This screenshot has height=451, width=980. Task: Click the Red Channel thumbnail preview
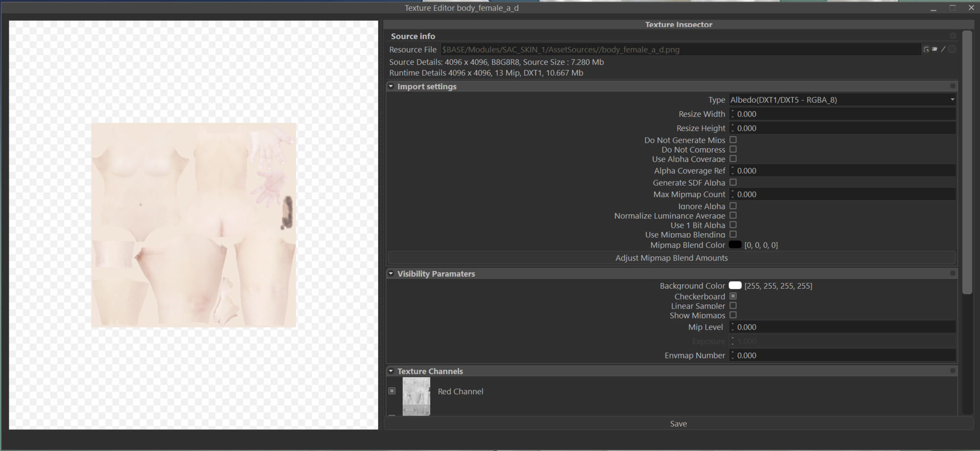click(x=416, y=396)
